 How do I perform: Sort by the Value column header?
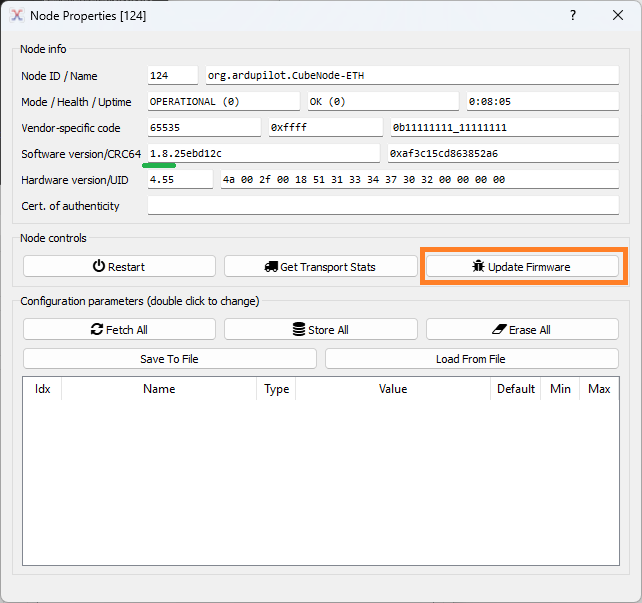[x=393, y=389]
